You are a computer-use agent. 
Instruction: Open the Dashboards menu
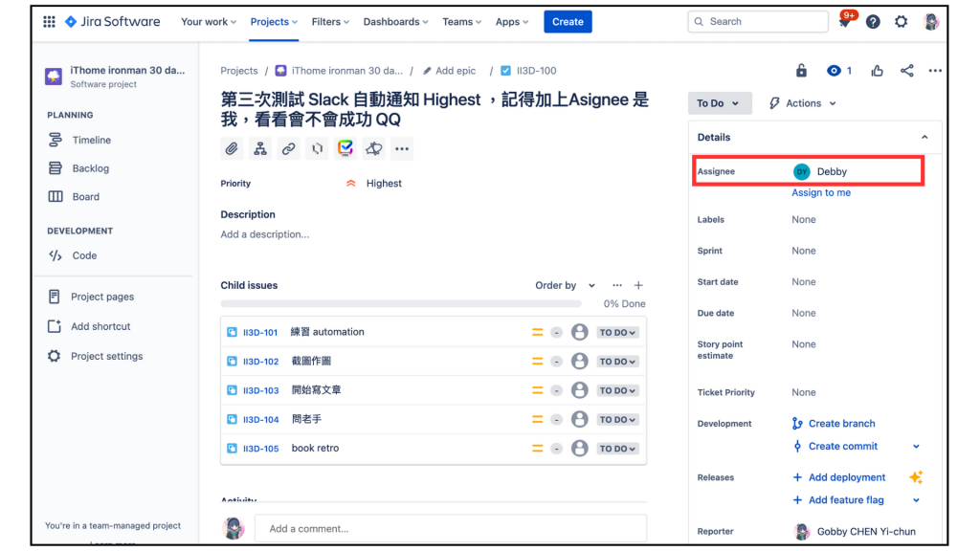tap(395, 22)
